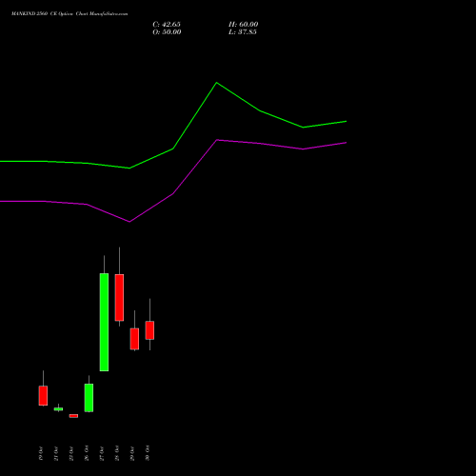This screenshot has width=476, height=476.
Task: Click the small red candle for 22 Oct
Action: [x=73, y=416]
